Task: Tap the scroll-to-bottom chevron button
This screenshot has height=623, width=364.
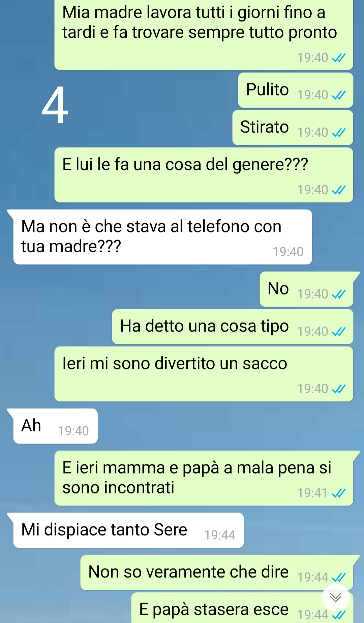Action: [x=336, y=597]
